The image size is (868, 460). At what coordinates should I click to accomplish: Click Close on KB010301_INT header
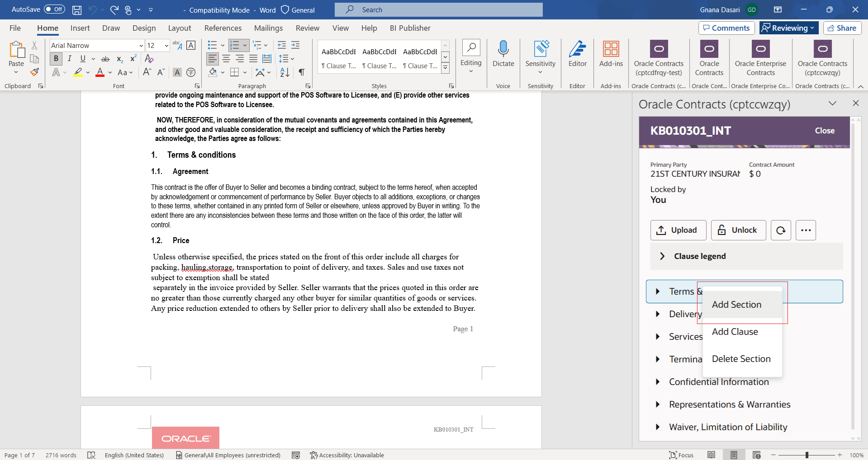coord(825,131)
